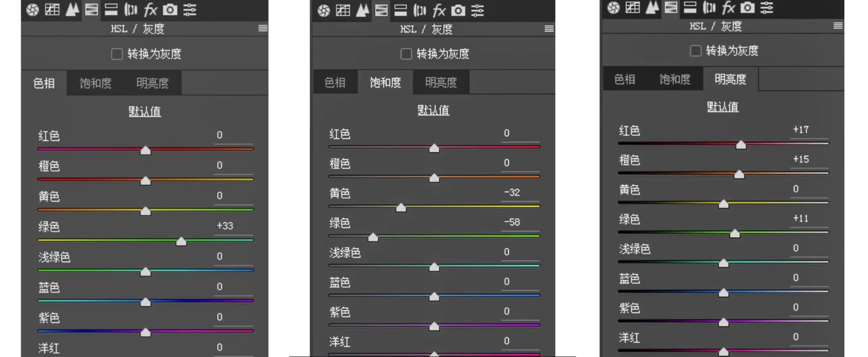Click 洋红 luminance slider handle, right panel
This screenshot has width=868, height=357.
[x=723, y=352]
